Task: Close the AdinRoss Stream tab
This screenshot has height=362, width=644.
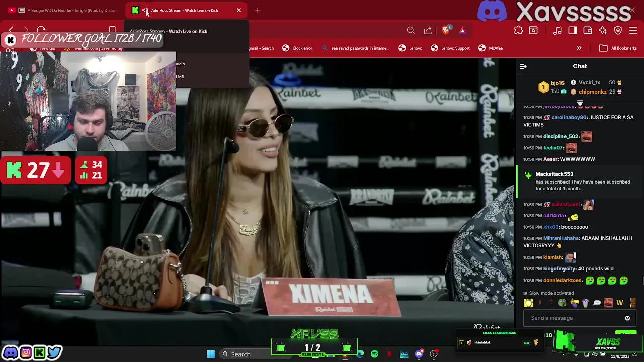Action: click(x=239, y=10)
